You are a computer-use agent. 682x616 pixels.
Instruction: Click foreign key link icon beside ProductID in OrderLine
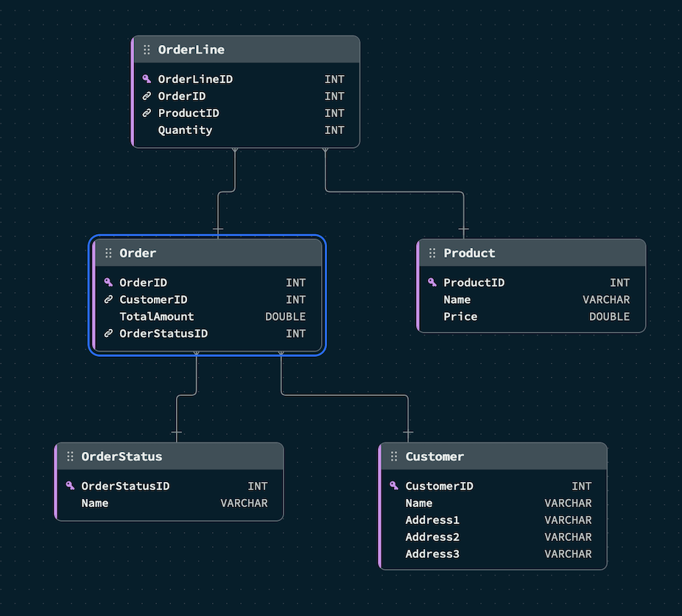(x=147, y=113)
